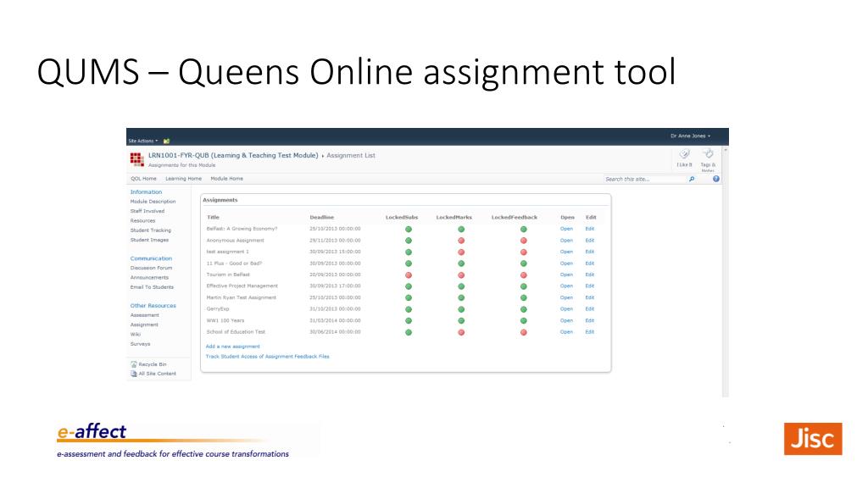Click Open for Belfast: A Growing Economy?
This screenshot has height=488, width=868.
coord(566,229)
